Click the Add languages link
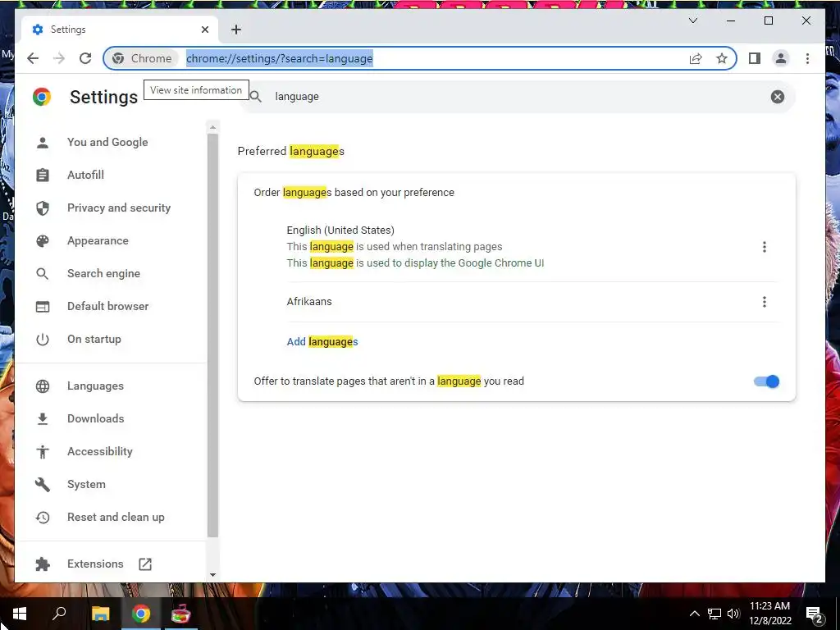Image resolution: width=840 pixels, height=630 pixels. tap(322, 342)
